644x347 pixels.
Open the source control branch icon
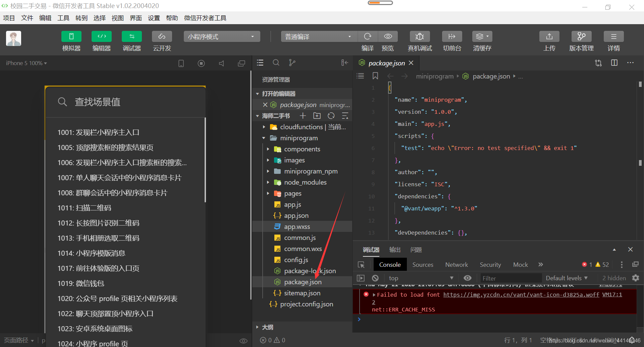point(292,63)
